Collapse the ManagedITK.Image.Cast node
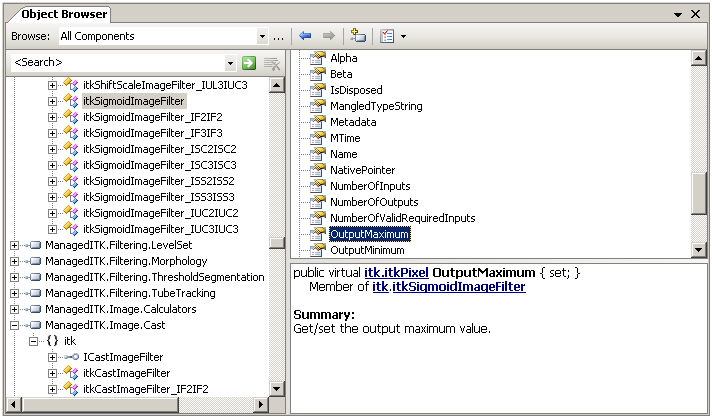The height and width of the screenshot is (420, 712). 15,325
